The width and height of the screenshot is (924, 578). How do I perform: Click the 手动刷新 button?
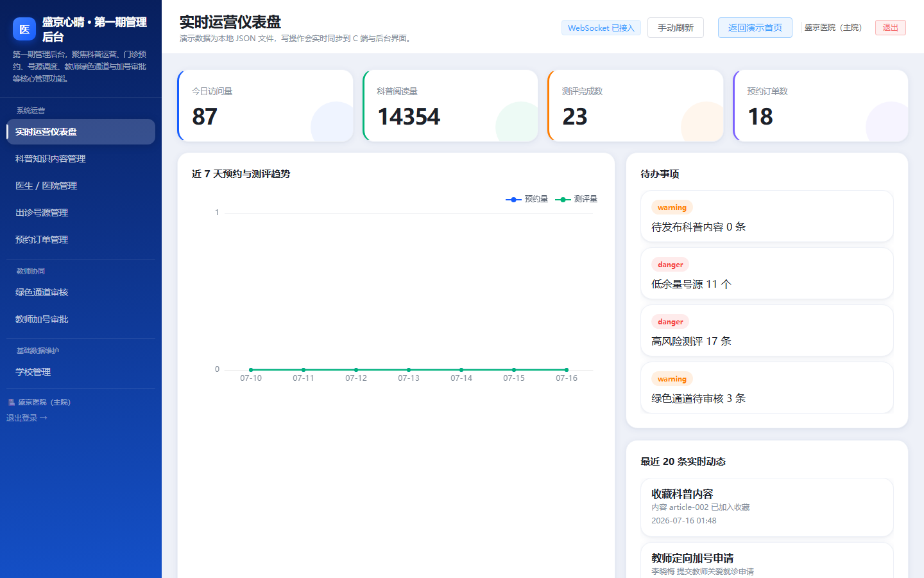coord(676,28)
